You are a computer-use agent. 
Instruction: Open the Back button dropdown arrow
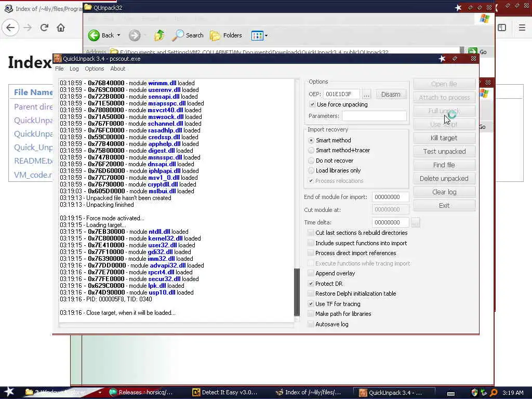click(x=119, y=35)
